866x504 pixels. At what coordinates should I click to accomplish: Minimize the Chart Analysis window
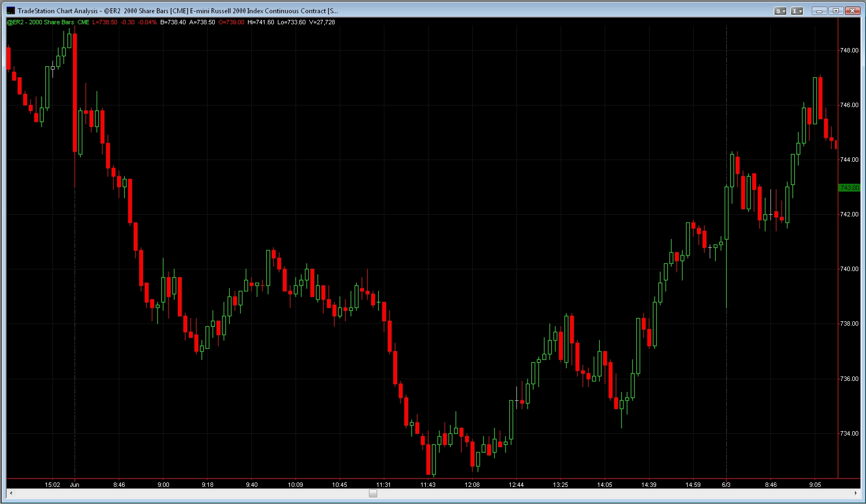(820, 11)
